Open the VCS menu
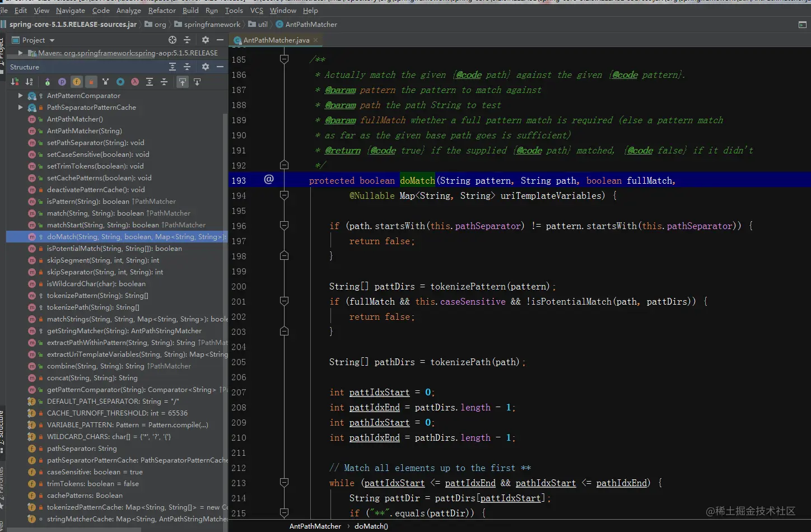 coord(257,10)
